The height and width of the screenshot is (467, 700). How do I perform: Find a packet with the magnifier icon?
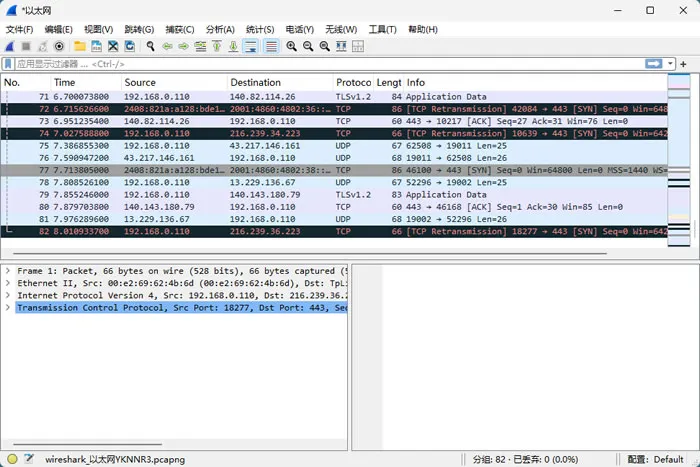point(150,46)
